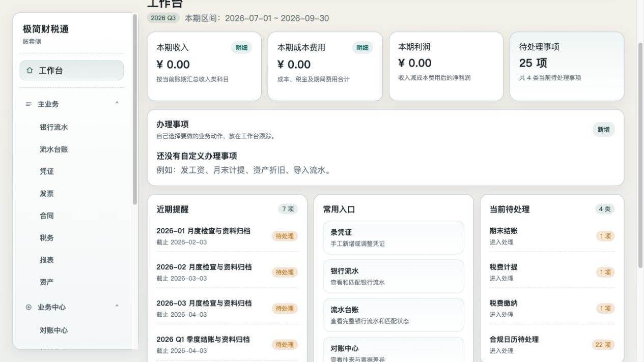Open 银行流水 in the sidebar
Viewport: 644px width, 362px height.
[53, 127]
